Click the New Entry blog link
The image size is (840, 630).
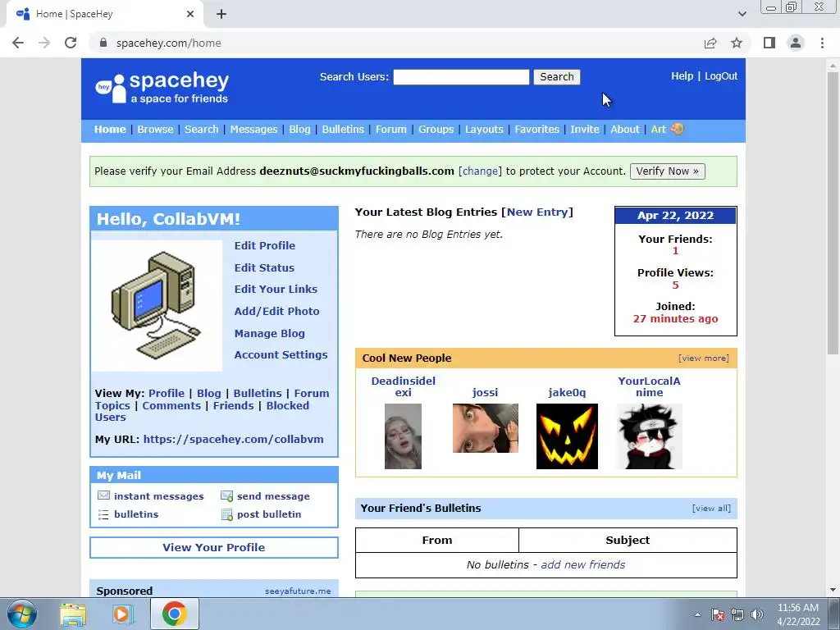click(536, 212)
